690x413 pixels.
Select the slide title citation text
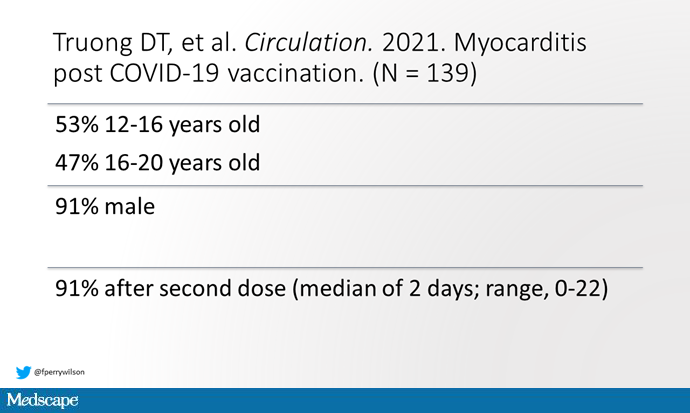pos(320,57)
